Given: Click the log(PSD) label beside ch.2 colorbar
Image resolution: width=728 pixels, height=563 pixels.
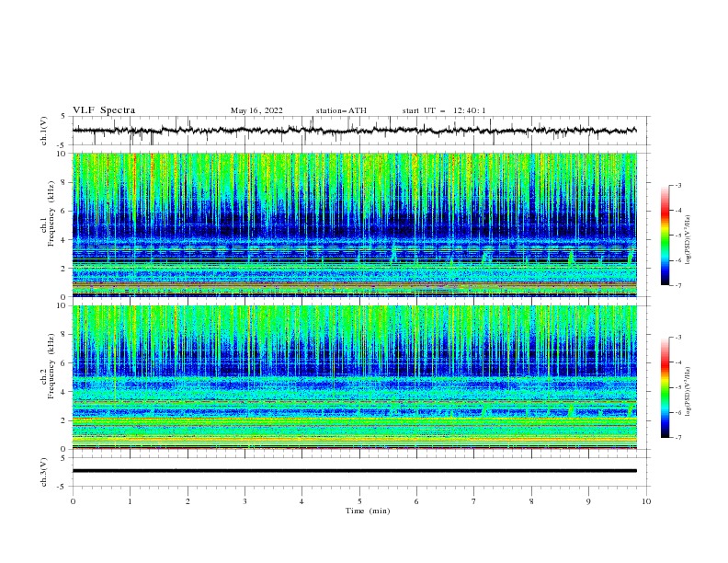Looking at the screenshot, I should 688,391.
